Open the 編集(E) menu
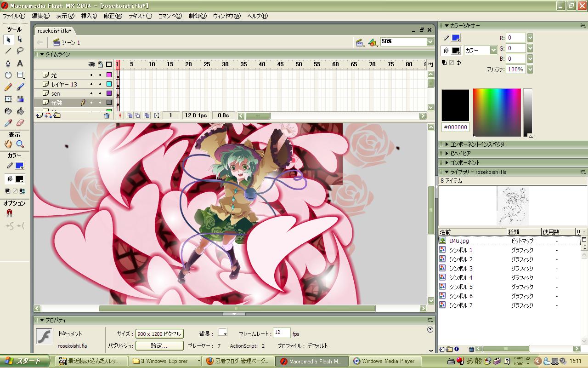 40,16
